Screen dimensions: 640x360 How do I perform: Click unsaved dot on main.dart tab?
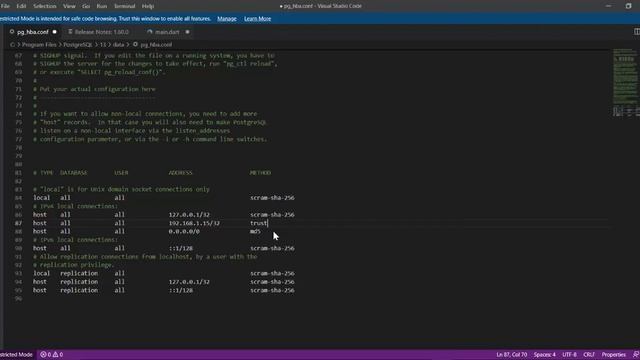(x=187, y=32)
